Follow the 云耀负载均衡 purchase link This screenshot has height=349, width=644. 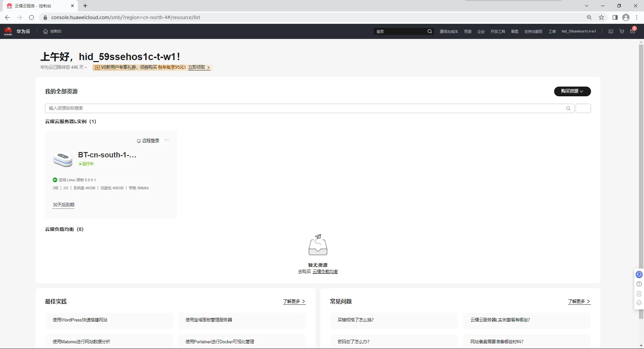tap(325, 271)
